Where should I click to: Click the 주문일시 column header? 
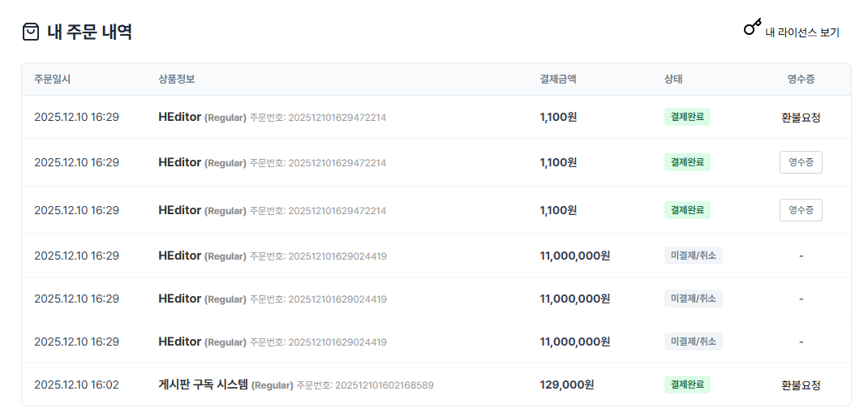52,80
